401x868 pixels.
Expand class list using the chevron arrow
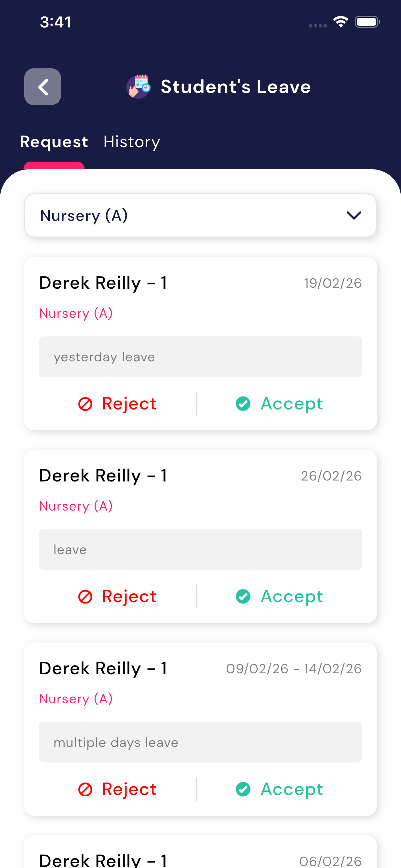[354, 215]
